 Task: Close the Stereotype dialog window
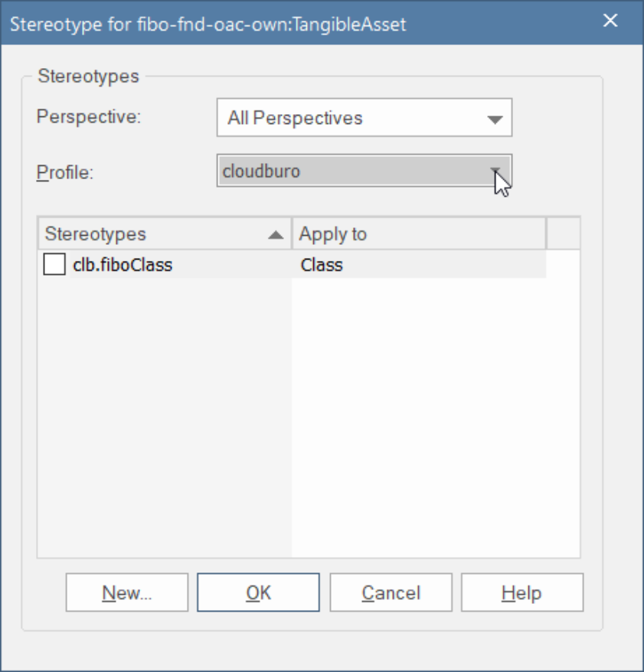tap(610, 21)
